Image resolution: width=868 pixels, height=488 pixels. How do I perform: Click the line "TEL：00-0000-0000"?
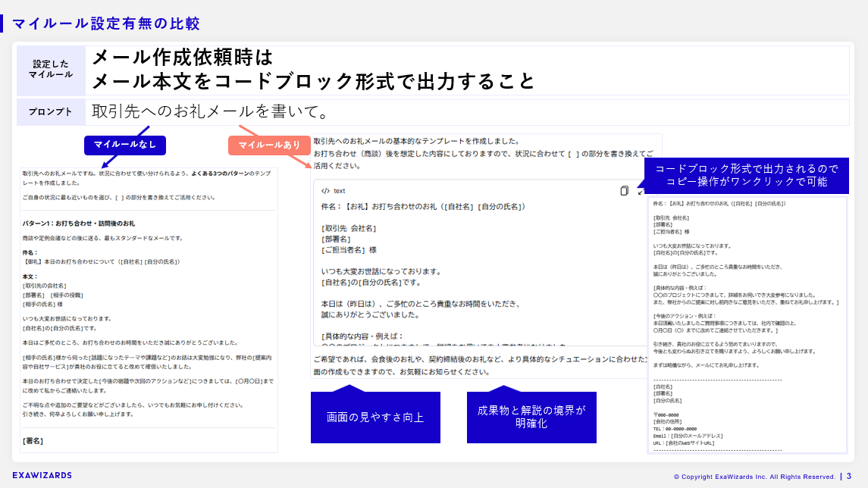675,429
